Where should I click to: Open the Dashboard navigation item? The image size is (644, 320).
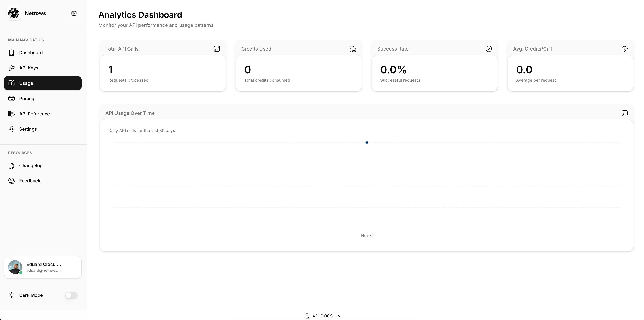pos(31,52)
